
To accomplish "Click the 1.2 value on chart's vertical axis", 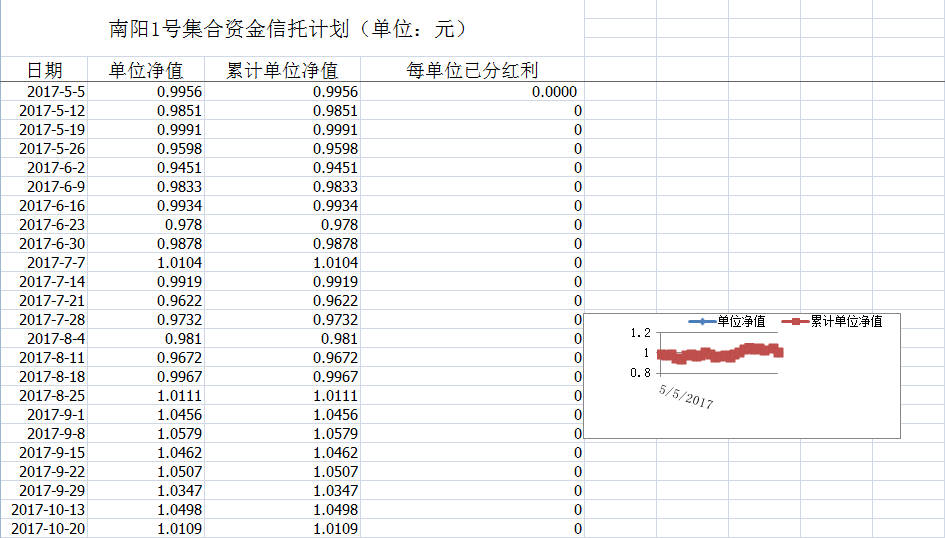I will (x=640, y=334).
